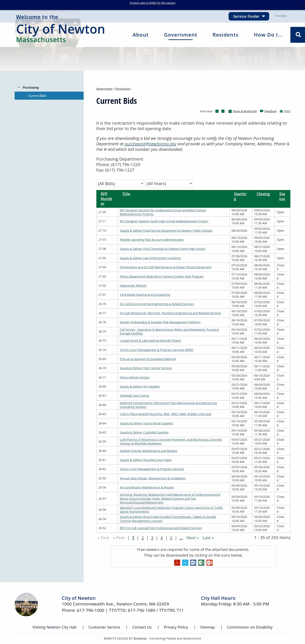The image size is (305, 644).
Task: Go to page 2 of bids
Action: pyautogui.click(x=143, y=538)
